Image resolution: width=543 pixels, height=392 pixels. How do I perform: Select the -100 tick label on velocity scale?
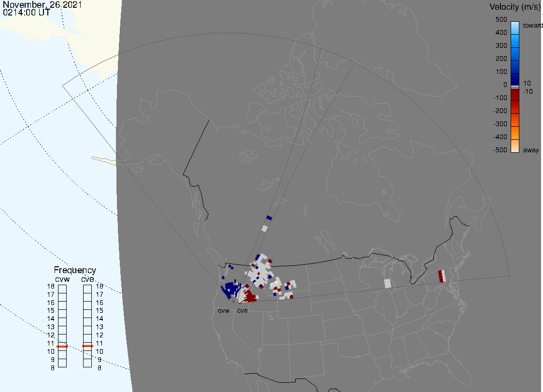500,98
